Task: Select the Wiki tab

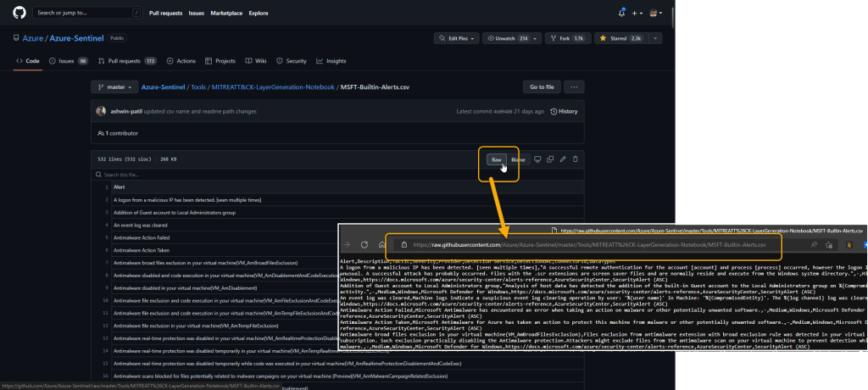Action: coord(256,61)
